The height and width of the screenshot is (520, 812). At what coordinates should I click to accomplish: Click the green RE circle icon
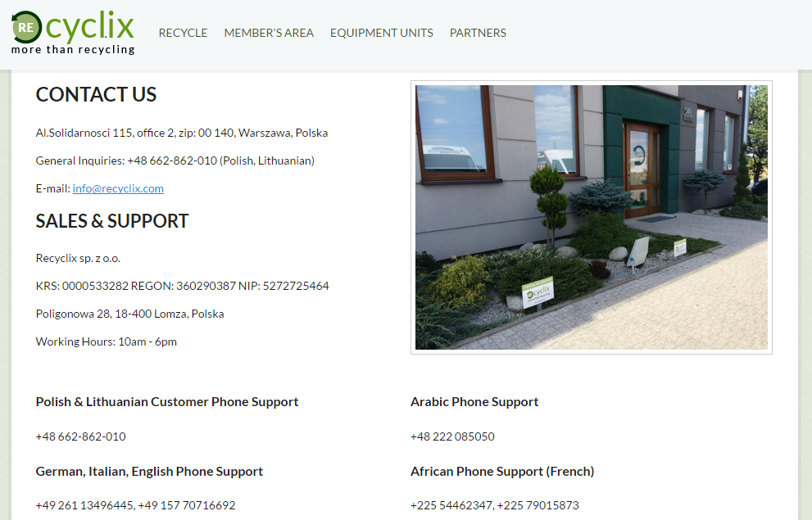(x=26, y=27)
